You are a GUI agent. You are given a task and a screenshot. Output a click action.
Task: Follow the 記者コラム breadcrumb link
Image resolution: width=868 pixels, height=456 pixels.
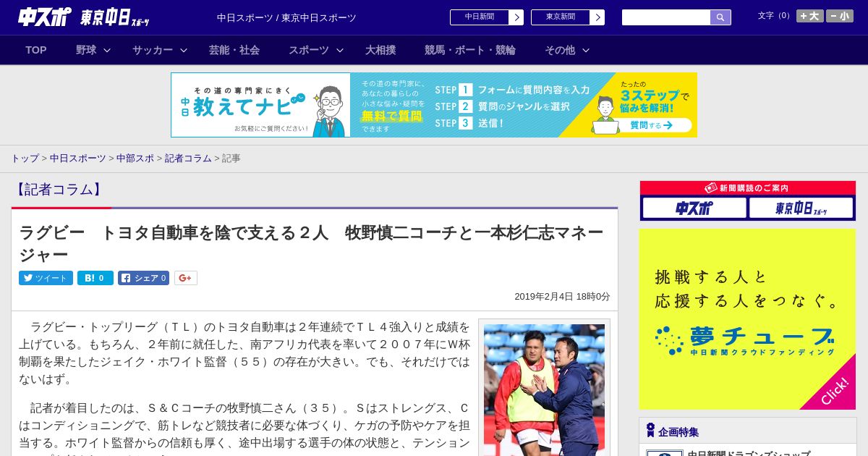click(188, 158)
